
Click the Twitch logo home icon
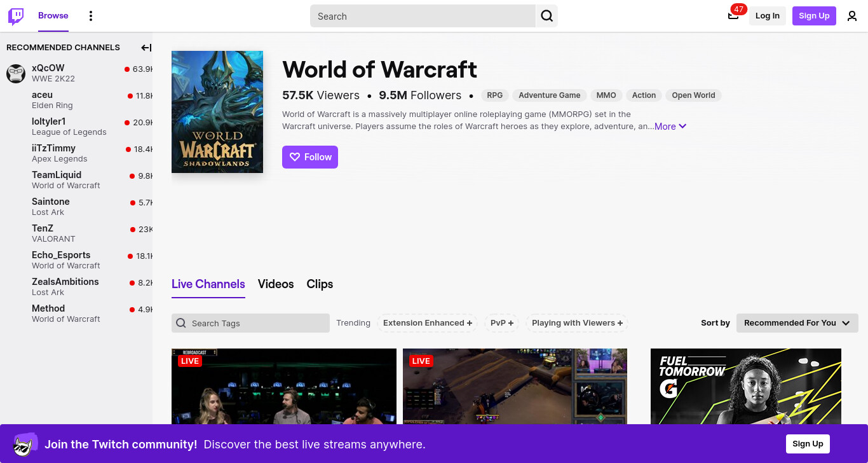pos(16,16)
